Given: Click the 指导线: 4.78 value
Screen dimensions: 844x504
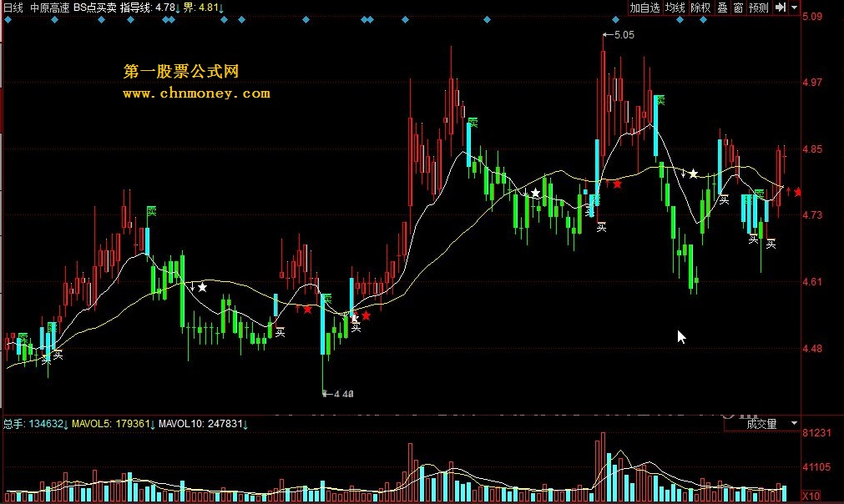Looking at the screenshot, I should [149, 8].
